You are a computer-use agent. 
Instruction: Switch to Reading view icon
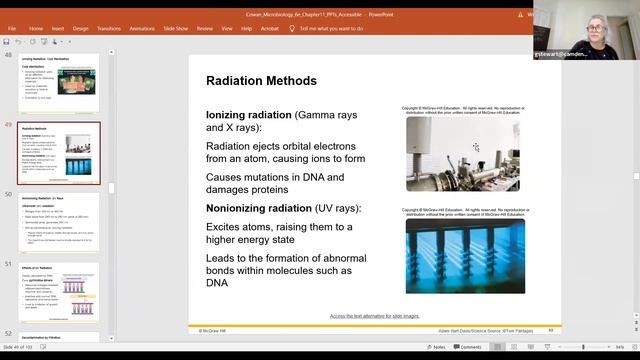click(x=531, y=347)
